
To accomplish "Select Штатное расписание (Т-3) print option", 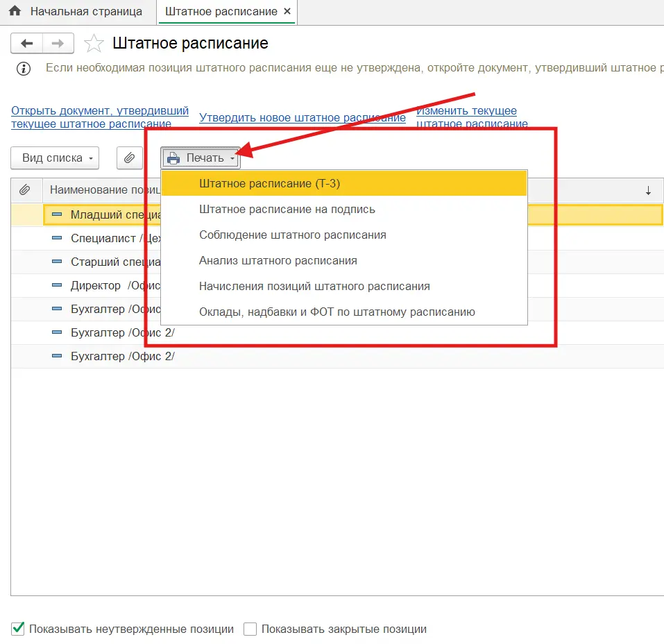I will [x=269, y=184].
